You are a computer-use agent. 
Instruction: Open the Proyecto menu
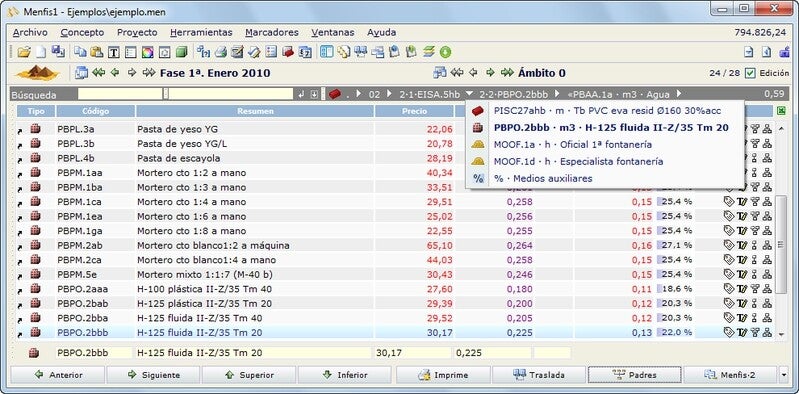tap(137, 32)
